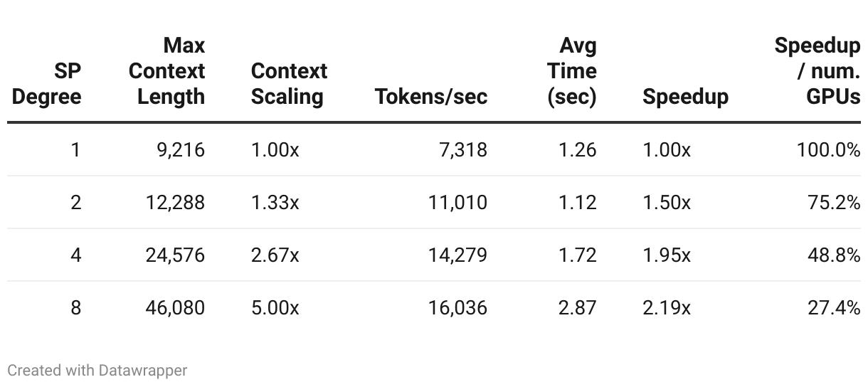Screen dimensions: 868x387
Task: Click the Context Scaling column header
Action: [x=289, y=84]
